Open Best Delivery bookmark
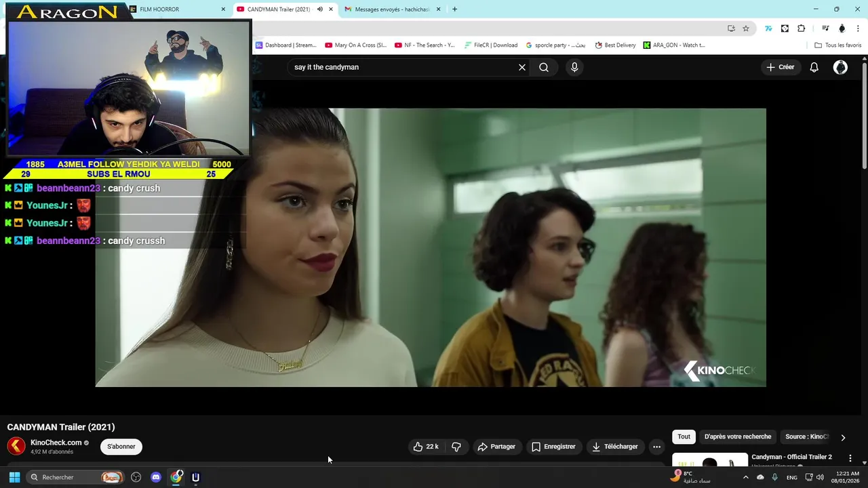Image resolution: width=868 pixels, height=488 pixels. [615, 45]
